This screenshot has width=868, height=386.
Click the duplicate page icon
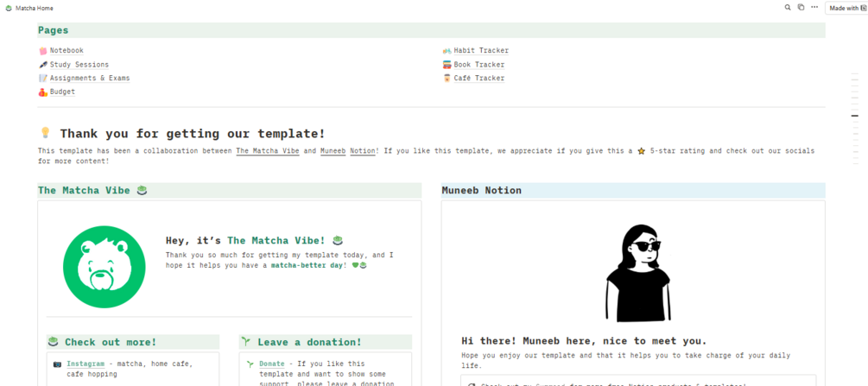[801, 8]
